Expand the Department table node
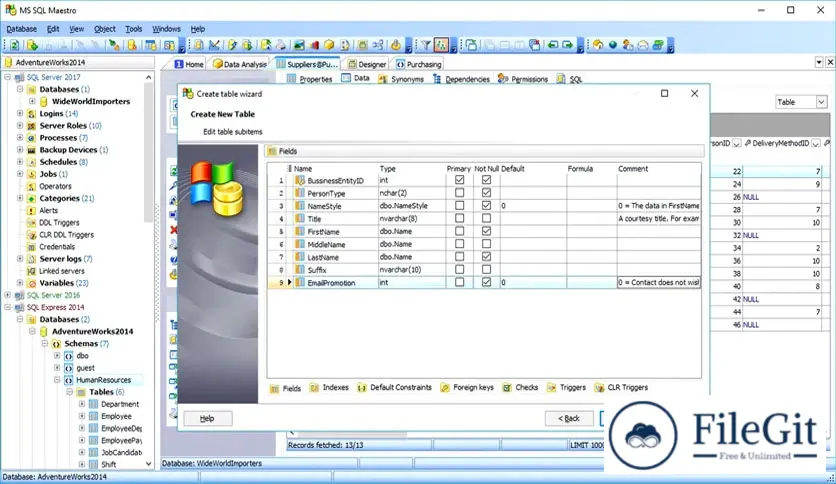This screenshot has width=836, height=484. [82, 404]
